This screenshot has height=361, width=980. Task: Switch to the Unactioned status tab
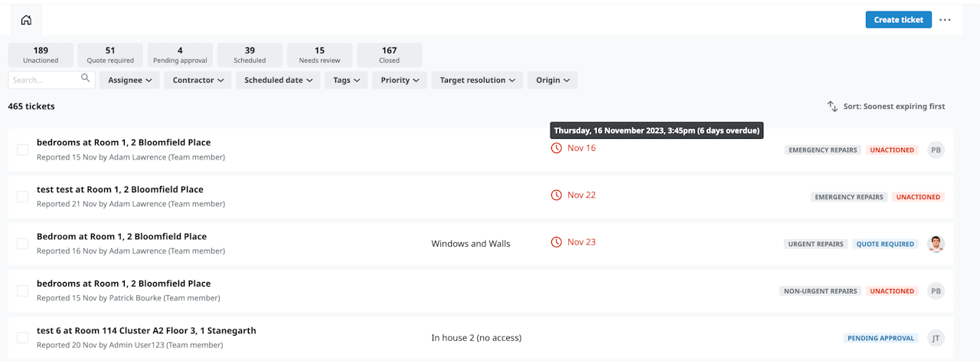coord(41,55)
